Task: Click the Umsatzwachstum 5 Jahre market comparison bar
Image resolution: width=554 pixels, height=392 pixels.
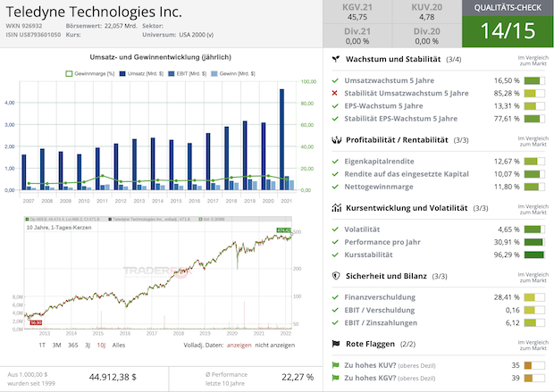Action: pos(534,80)
